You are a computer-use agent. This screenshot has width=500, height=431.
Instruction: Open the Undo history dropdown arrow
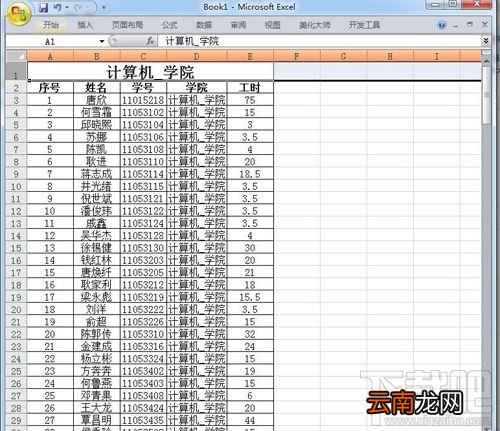pos(67,7)
